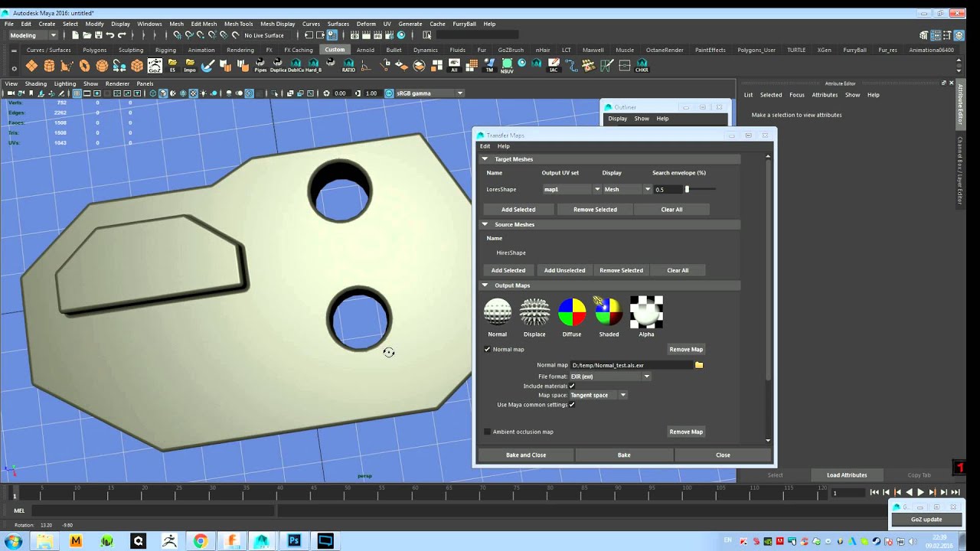Adjust the Search envelope slider

687,189
